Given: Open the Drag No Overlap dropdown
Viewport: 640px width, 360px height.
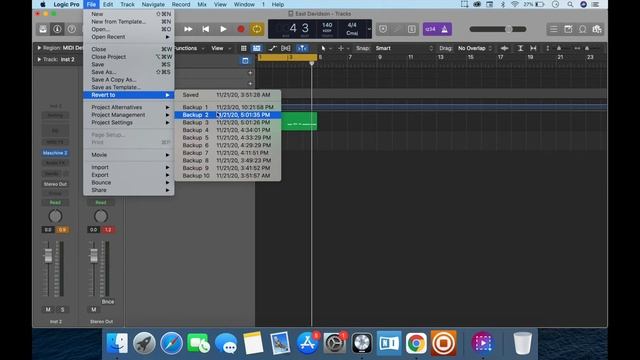Looking at the screenshot, I should point(475,48).
